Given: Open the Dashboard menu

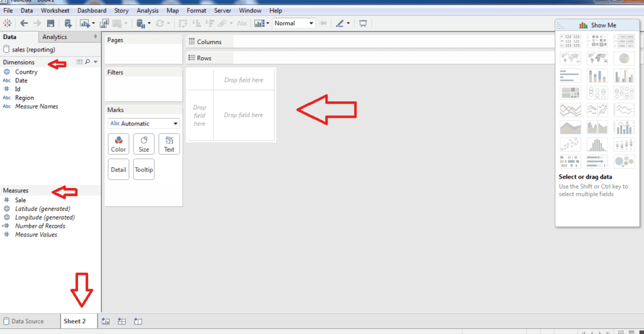Looking at the screenshot, I should 92,11.
